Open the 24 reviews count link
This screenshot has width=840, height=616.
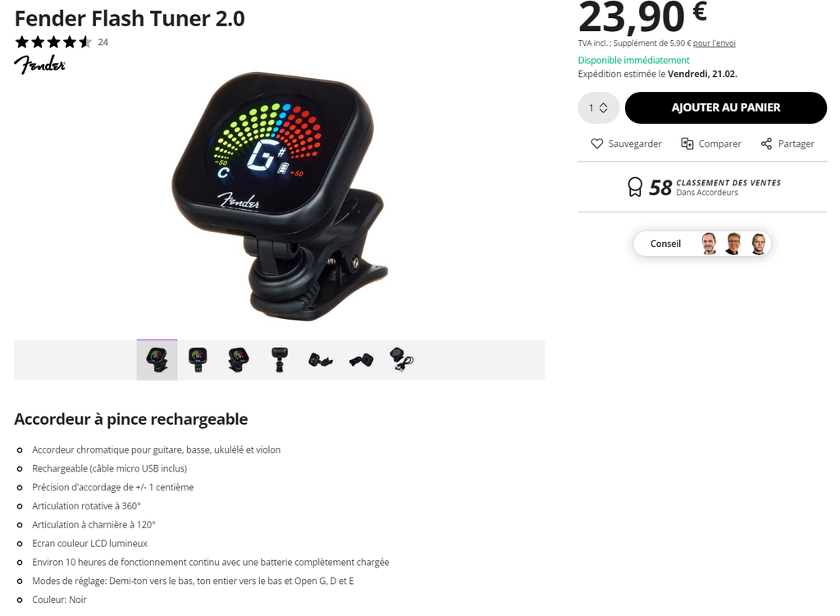click(x=103, y=43)
